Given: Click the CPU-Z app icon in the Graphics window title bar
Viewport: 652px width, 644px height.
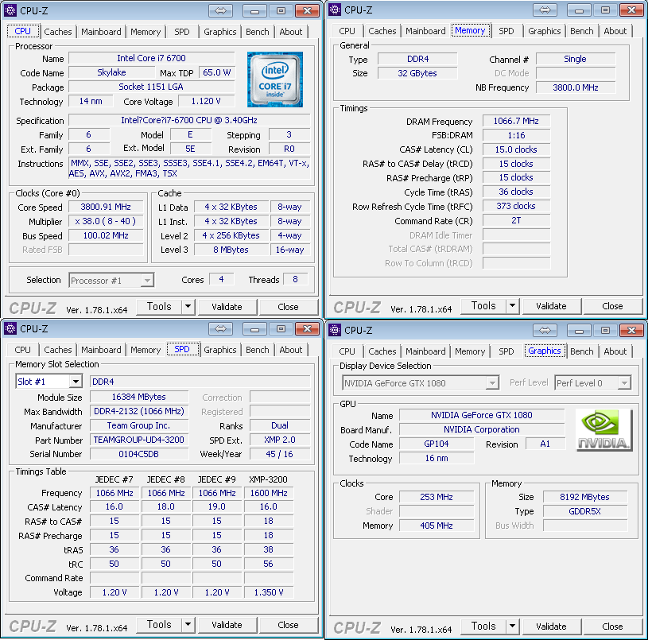Looking at the screenshot, I should 334,330.
